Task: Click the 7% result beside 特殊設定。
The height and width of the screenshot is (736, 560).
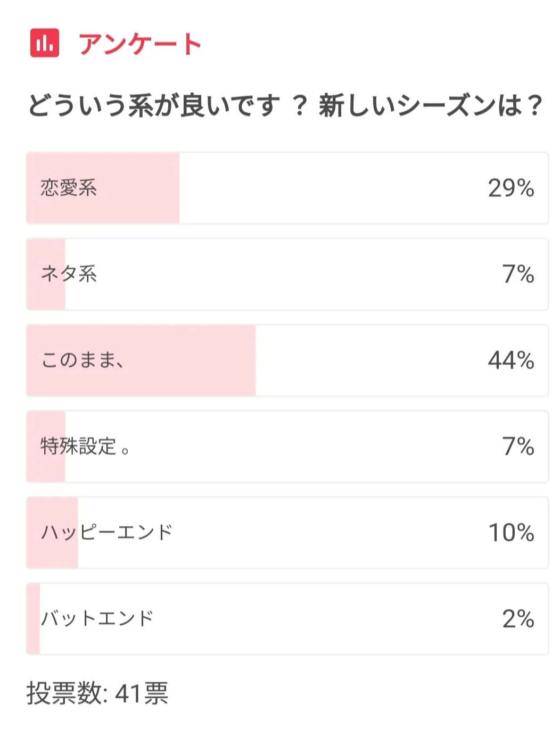Action: tap(517, 446)
